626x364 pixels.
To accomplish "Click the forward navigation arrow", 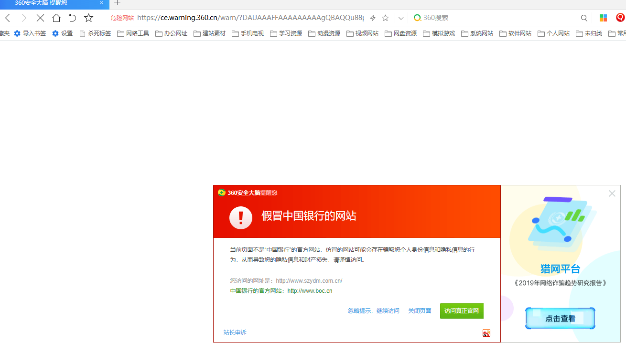I will [24, 18].
